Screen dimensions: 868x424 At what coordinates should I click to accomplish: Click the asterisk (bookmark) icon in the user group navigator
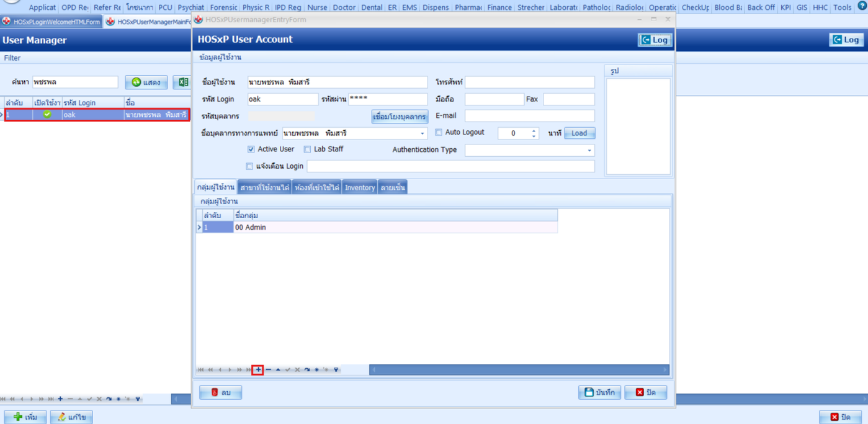click(316, 369)
